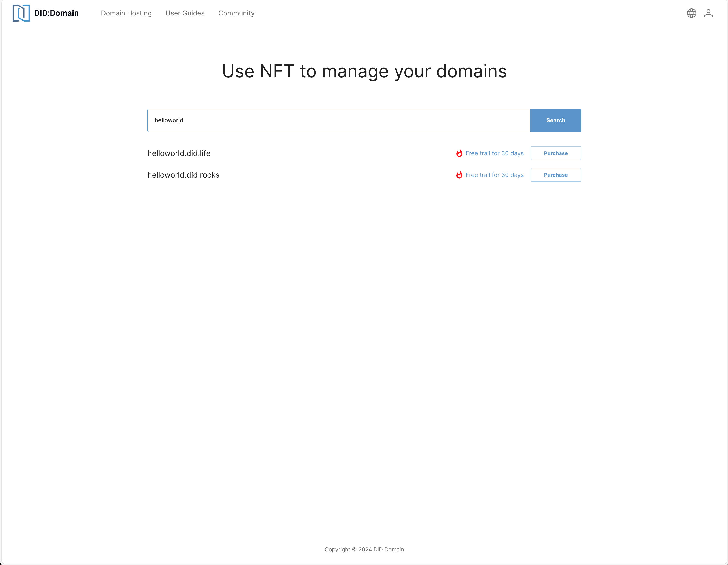
Task: Open the Domain Hosting menu
Action: [x=126, y=13]
